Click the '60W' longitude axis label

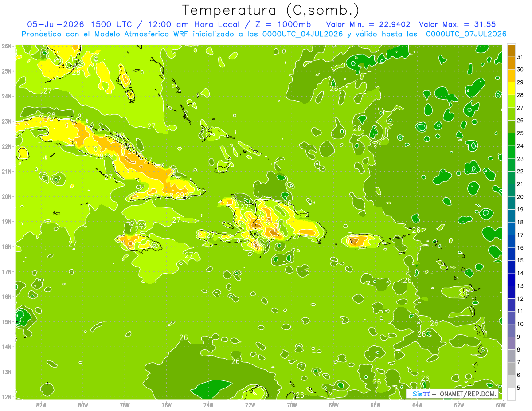[501, 405]
